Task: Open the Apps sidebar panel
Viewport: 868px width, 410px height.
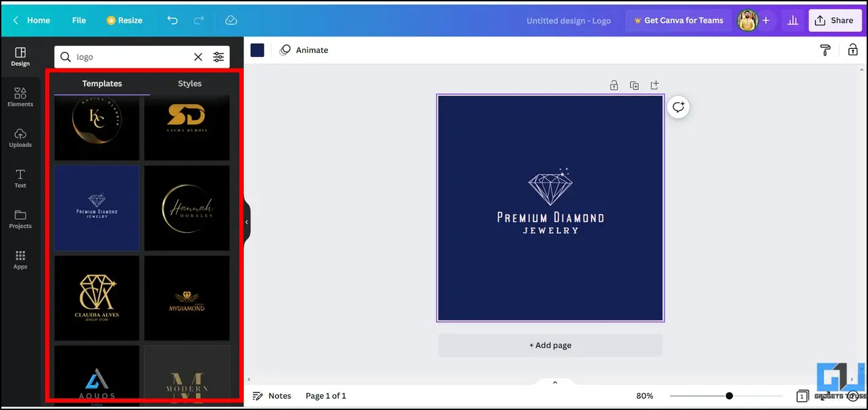Action: pyautogui.click(x=20, y=260)
